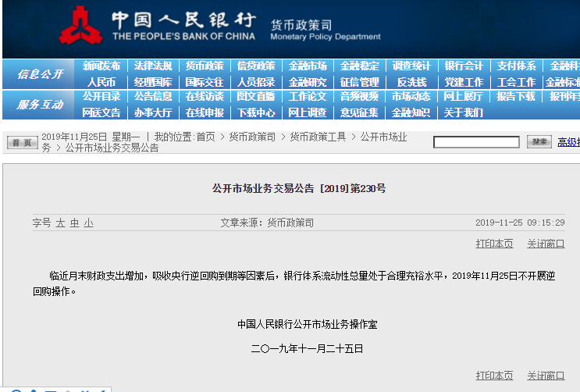Open 在线访谈 link
Viewport: 580px width, 392px height.
[x=205, y=97]
